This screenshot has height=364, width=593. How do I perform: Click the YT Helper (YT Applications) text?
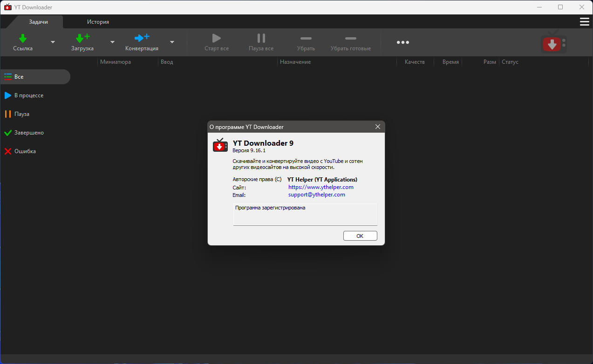[322, 180]
